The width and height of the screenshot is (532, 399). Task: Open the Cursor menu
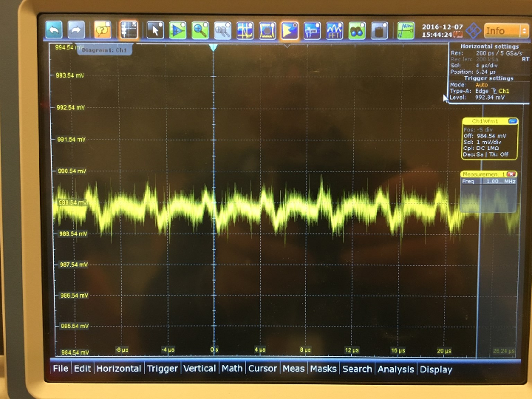(262, 369)
